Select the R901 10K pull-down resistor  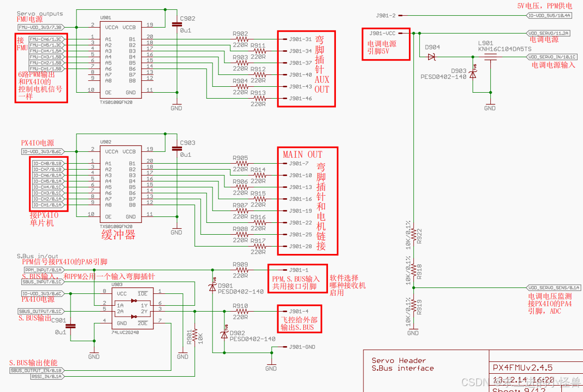[x=195, y=335]
